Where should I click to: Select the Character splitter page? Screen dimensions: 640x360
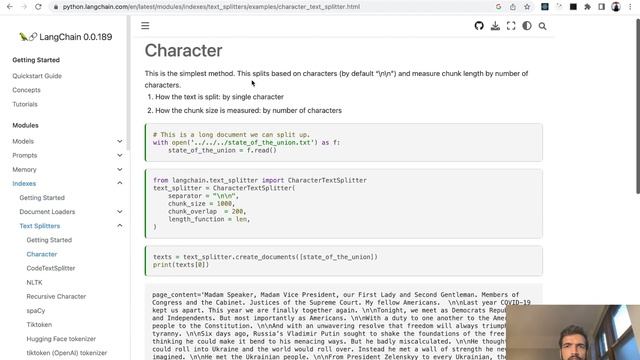pyautogui.click(x=42, y=254)
